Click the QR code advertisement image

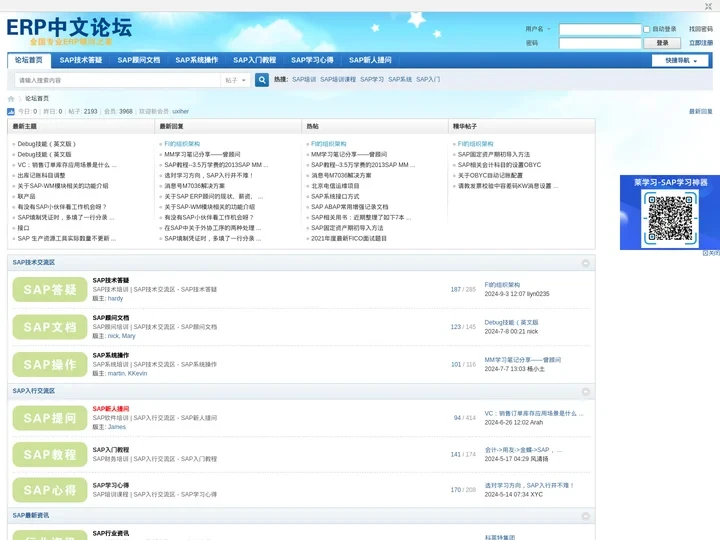670,213
